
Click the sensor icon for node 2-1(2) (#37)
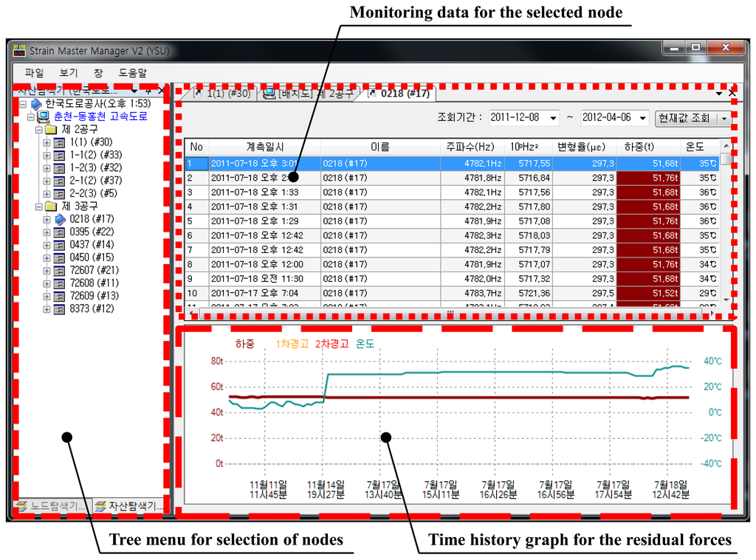point(59,182)
